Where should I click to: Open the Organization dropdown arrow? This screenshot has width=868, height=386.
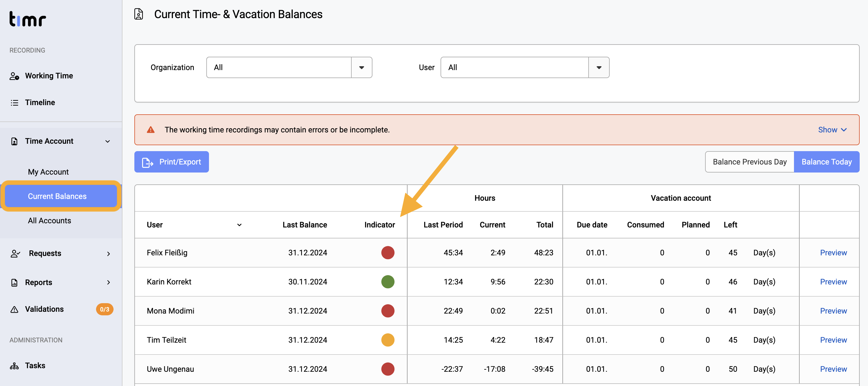[x=361, y=68]
